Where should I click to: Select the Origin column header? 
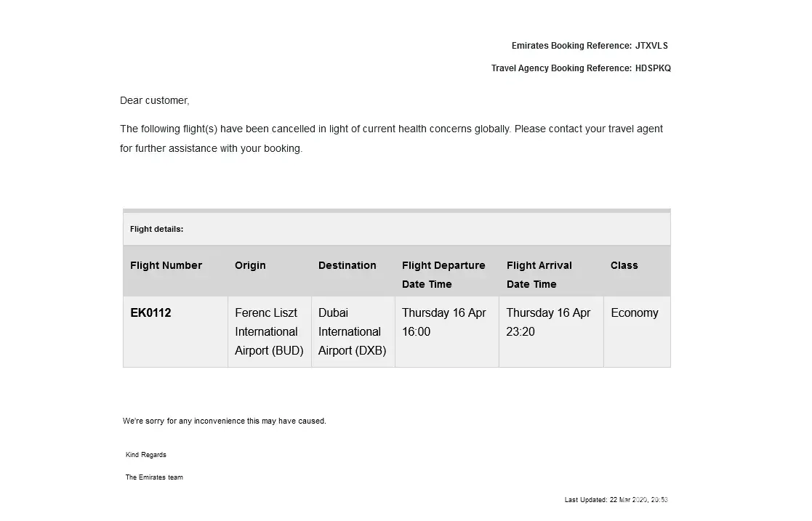pos(250,265)
